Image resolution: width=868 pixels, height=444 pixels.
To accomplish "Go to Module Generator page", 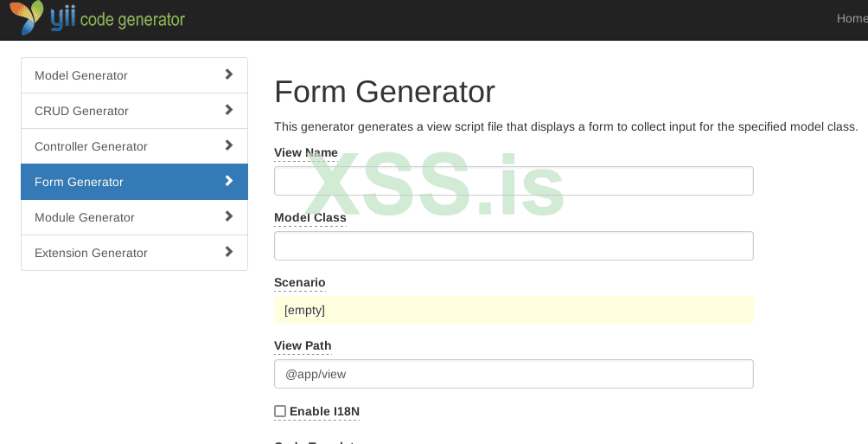I will tap(85, 217).
